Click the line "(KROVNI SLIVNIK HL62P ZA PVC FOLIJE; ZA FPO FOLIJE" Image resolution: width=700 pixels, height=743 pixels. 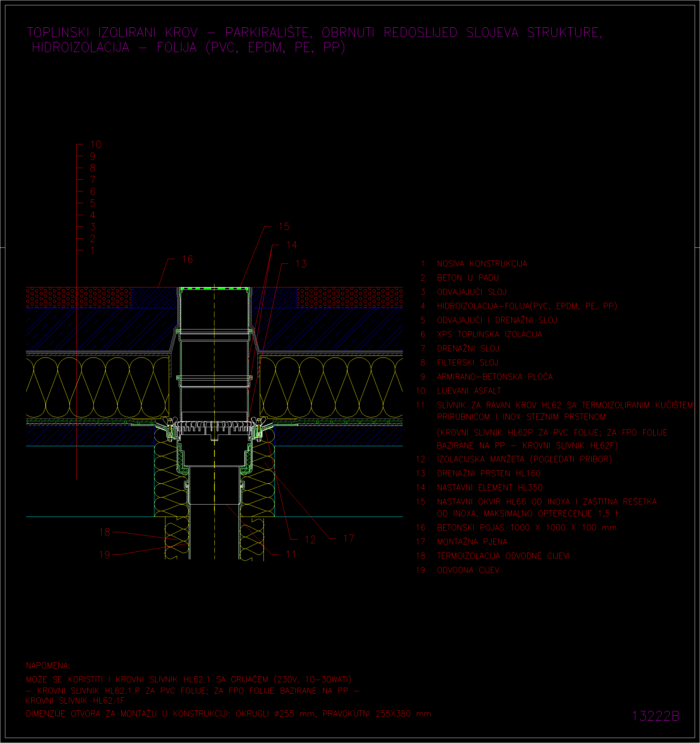point(552,433)
